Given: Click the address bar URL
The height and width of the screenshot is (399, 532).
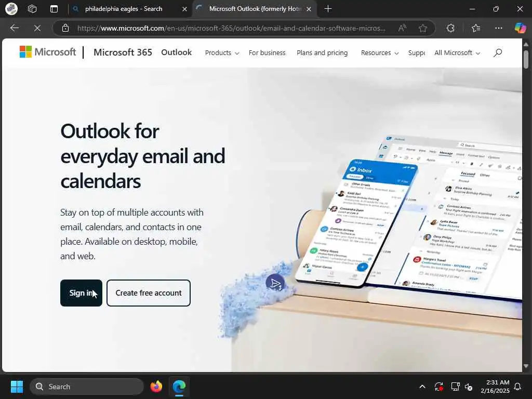Looking at the screenshot, I should pos(231,28).
